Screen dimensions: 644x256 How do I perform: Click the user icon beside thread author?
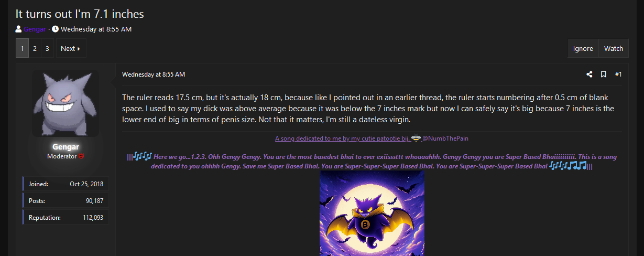tap(19, 29)
